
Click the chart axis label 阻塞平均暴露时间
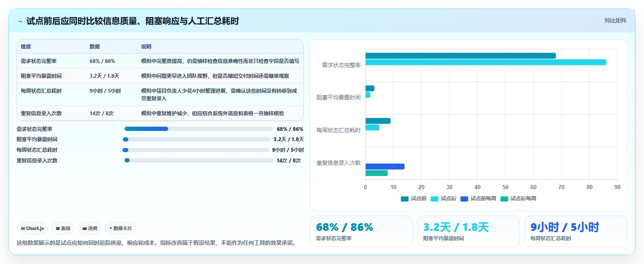point(339,97)
